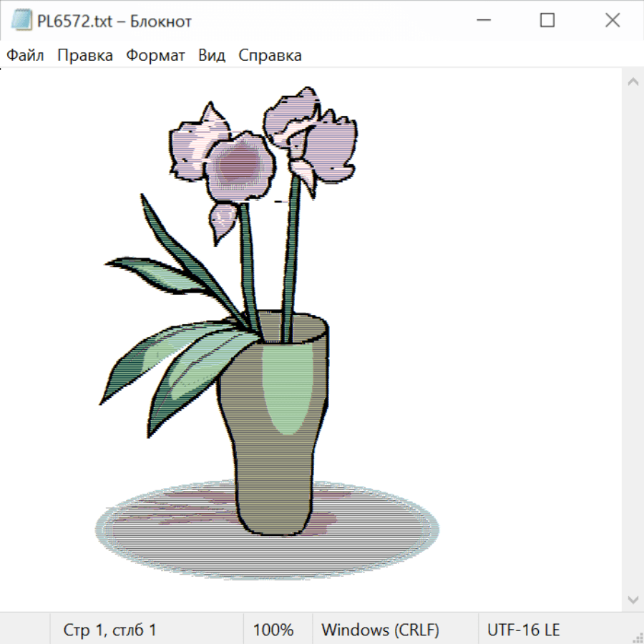Click the 100% zoom indicator

(273, 630)
